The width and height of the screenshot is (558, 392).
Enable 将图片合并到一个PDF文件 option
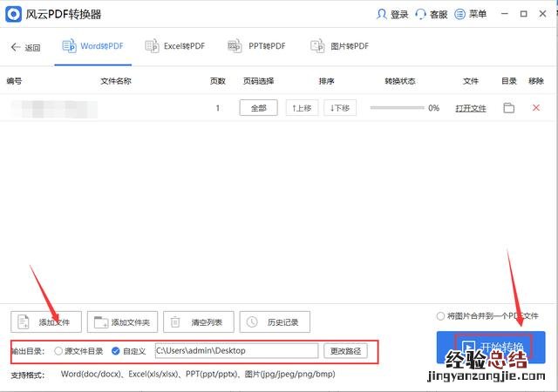tap(441, 315)
